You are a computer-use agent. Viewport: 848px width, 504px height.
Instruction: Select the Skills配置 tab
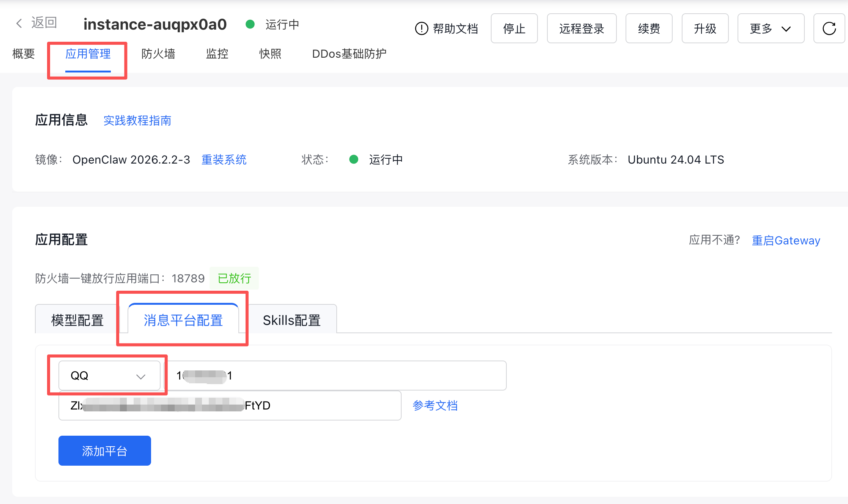(x=292, y=320)
